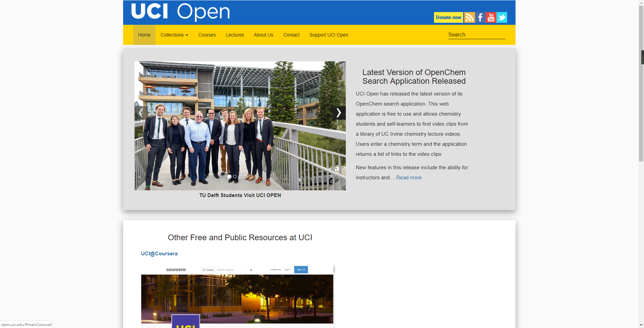
Task: Click into the Search field
Action: 477,35
